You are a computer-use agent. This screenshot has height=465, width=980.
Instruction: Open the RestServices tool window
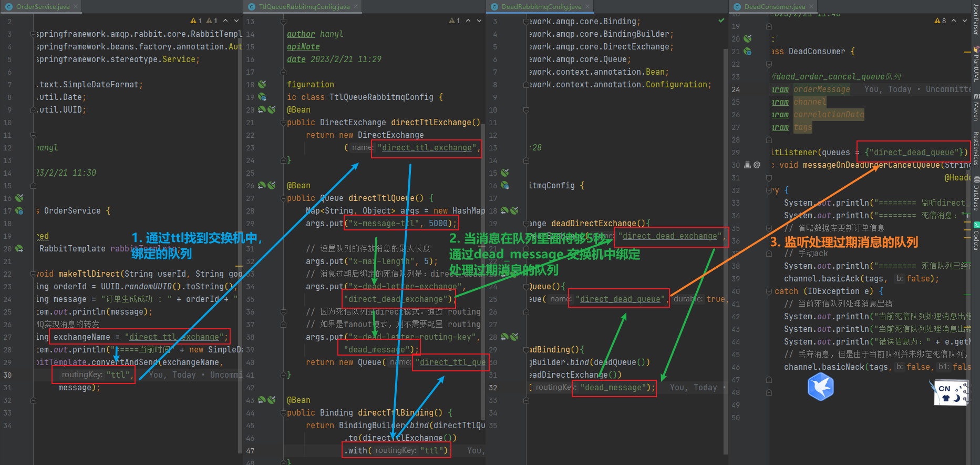coord(976,148)
